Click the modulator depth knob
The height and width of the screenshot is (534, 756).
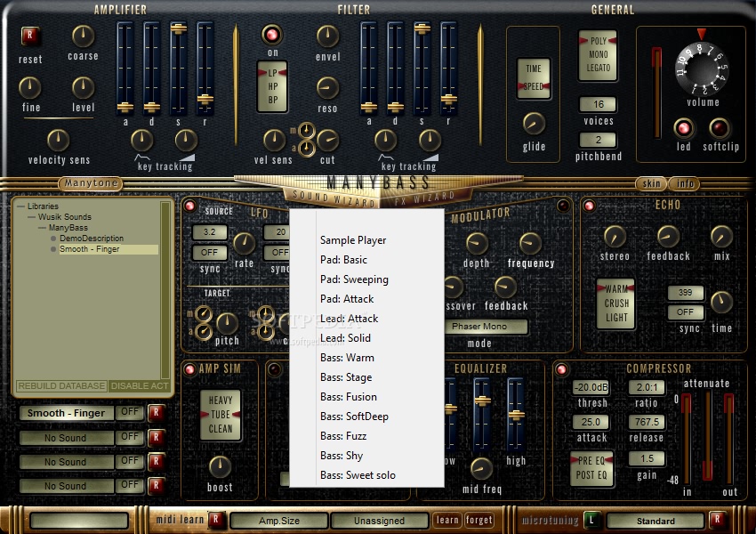point(477,243)
